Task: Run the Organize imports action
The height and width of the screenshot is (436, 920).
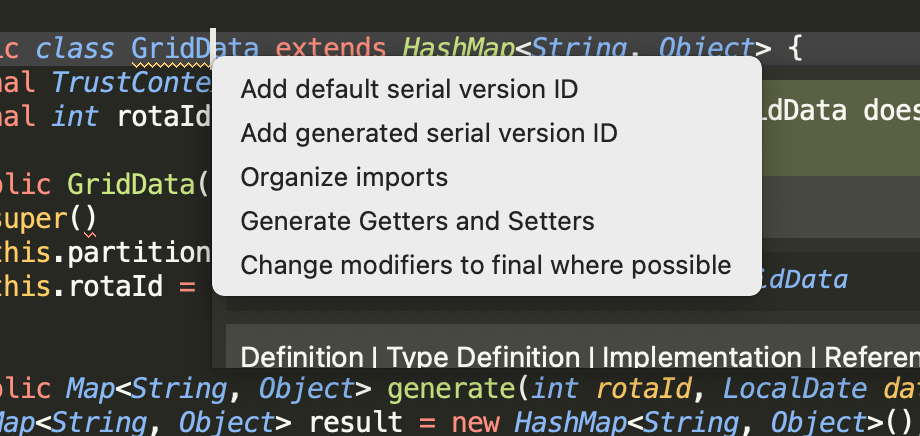Action: (x=344, y=177)
